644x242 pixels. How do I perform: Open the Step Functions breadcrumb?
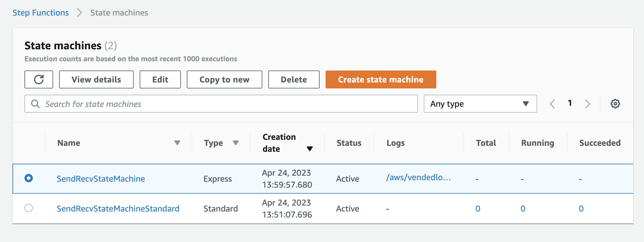point(41,13)
